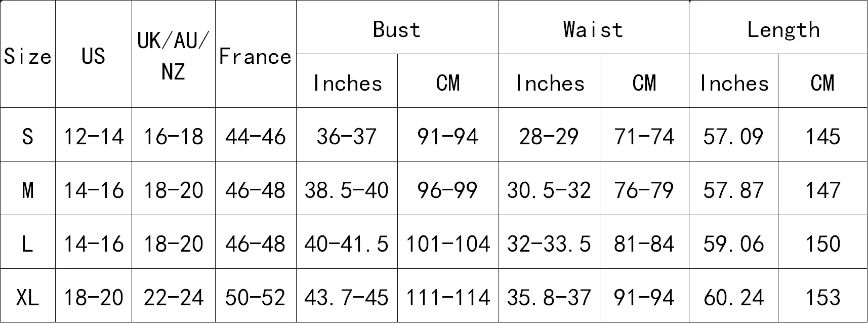Select the France column header
The height and width of the screenshot is (323, 868).
[x=256, y=54]
